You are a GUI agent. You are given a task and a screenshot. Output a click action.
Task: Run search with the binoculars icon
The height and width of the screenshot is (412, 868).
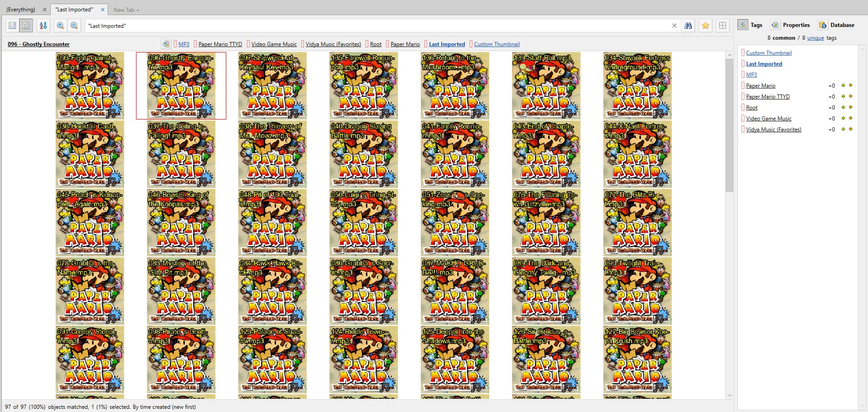click(x=688, y=26)
